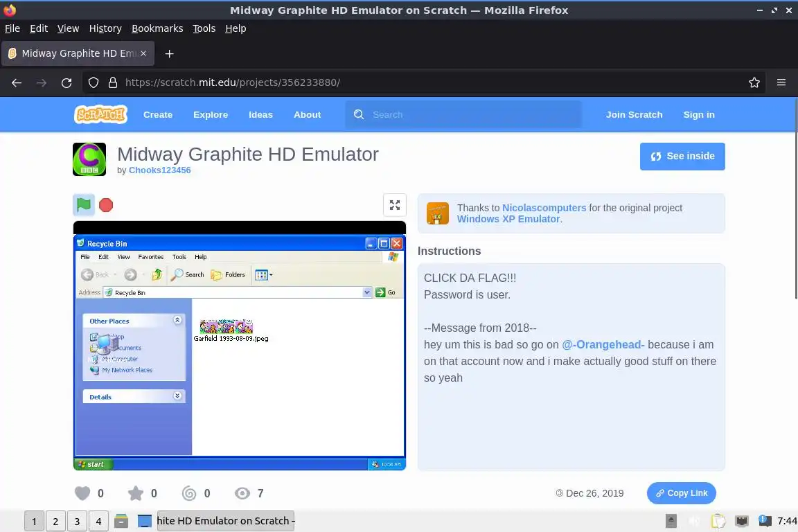This screenshot has width=798, height=532.
Task: Click the Chooks123456 project avatar image
Action: 89,159
